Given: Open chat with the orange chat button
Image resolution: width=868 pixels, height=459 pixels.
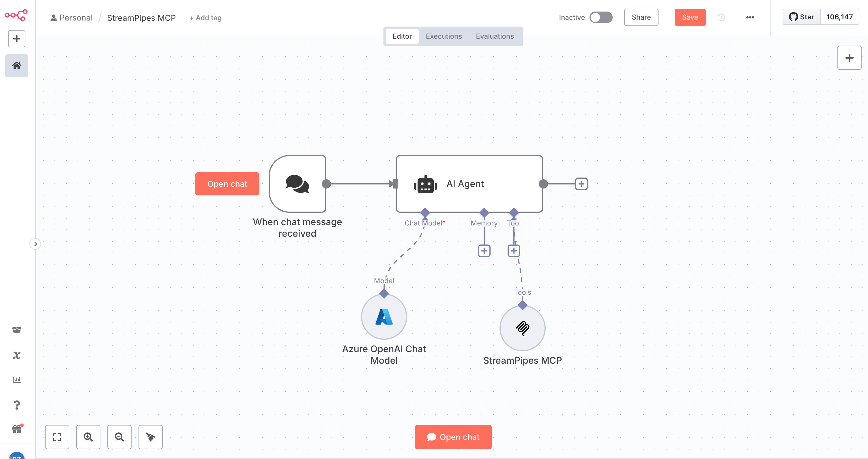Looking at the screenshot, I should click(453, 437).
